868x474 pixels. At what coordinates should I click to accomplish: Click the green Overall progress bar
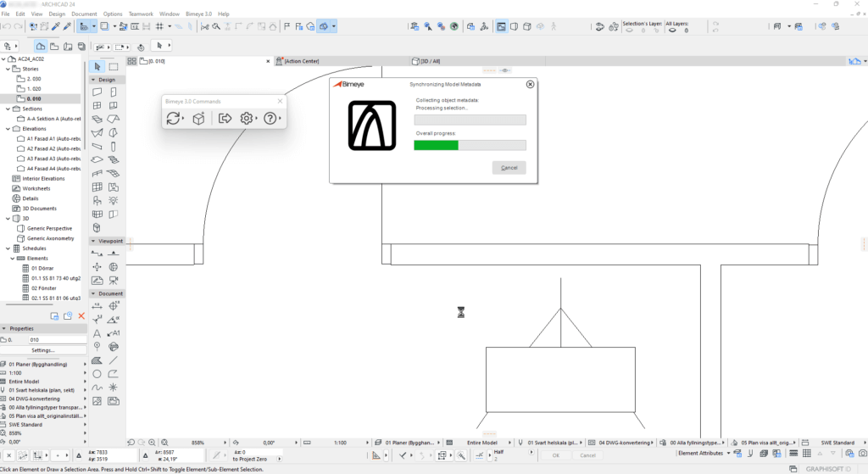436,145
